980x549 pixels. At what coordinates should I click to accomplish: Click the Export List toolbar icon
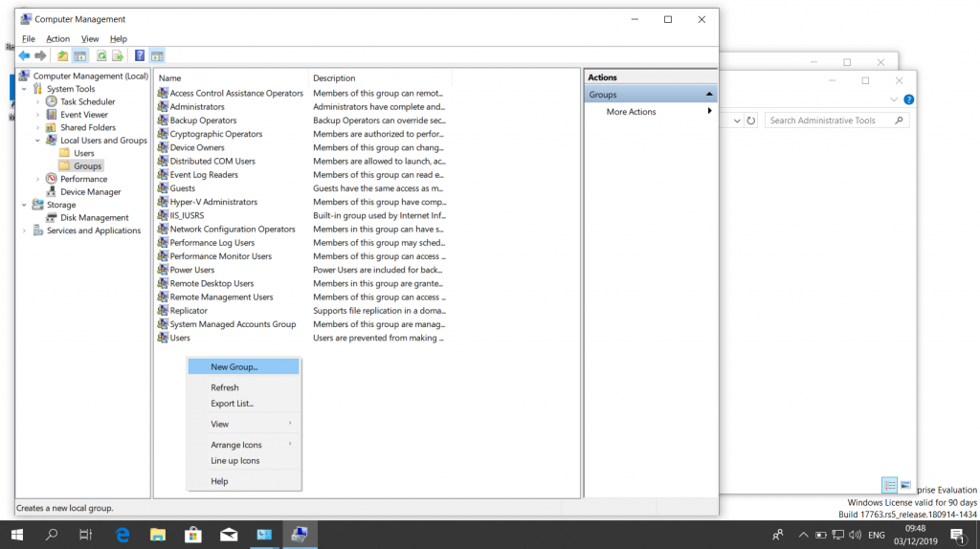pyautogui.click(x=118, y=56)
